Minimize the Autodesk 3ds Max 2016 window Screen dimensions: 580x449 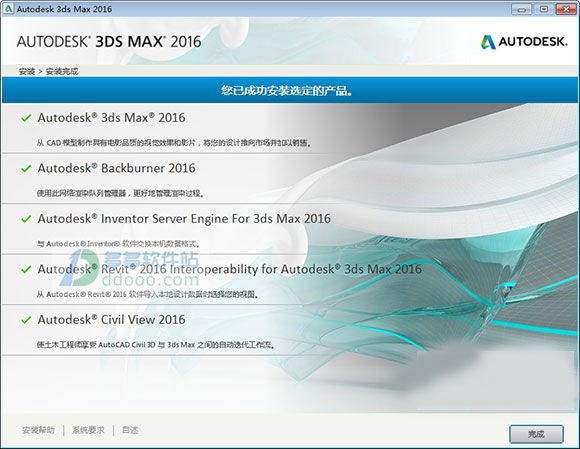[x=522, y=9]
